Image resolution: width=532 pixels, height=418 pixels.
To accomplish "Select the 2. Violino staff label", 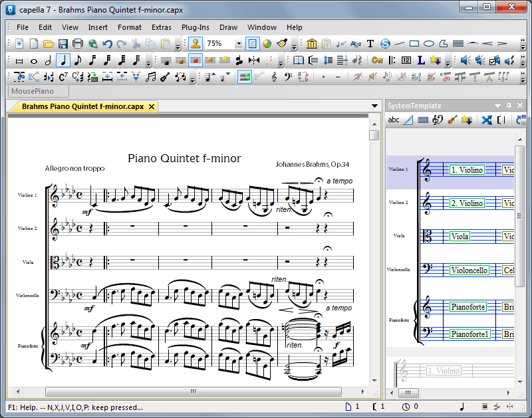I will coord(467,203).
